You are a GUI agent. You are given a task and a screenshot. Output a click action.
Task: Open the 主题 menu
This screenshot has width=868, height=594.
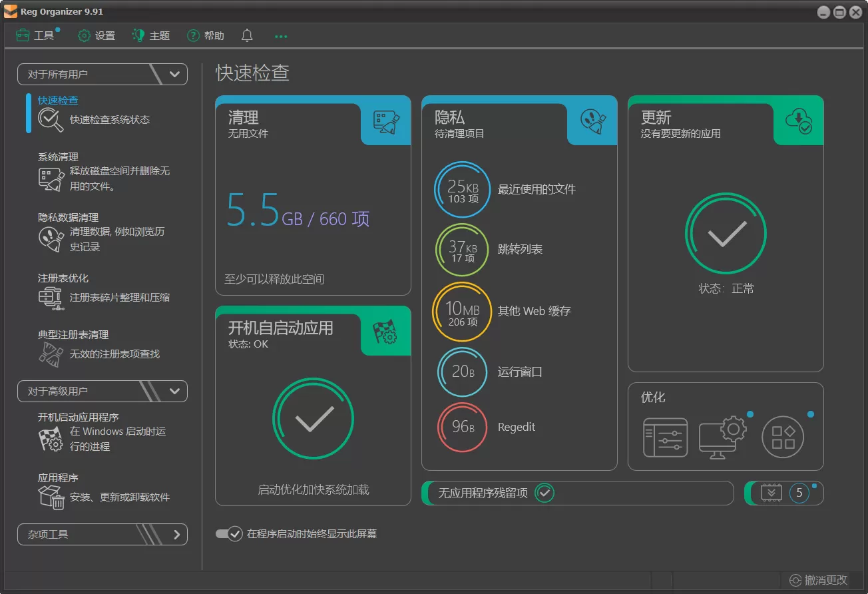click(x=150, y=36)
